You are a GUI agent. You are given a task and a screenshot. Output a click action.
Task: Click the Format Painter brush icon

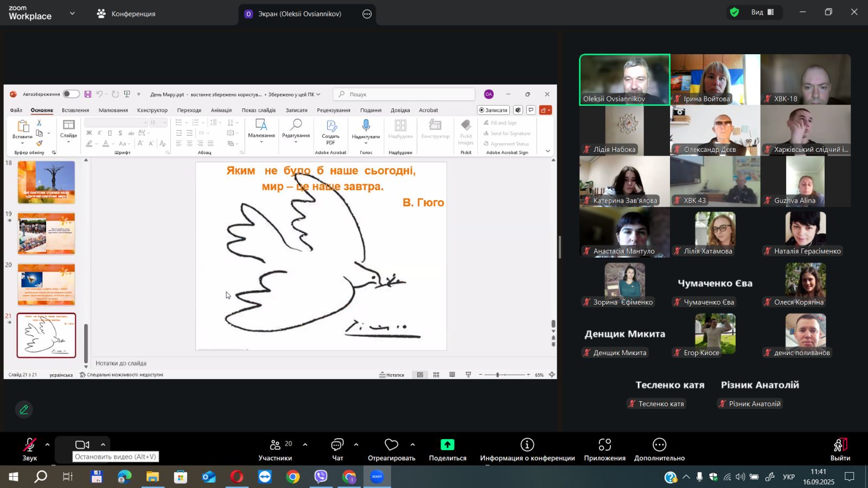(x=39, y=144)
